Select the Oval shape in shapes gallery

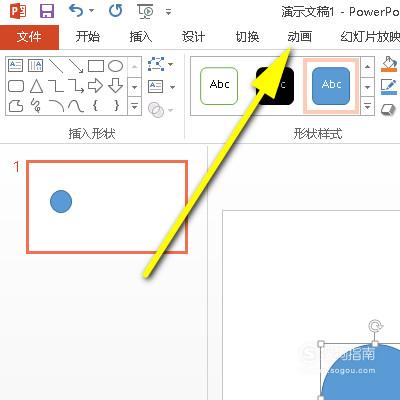(115, 66)
